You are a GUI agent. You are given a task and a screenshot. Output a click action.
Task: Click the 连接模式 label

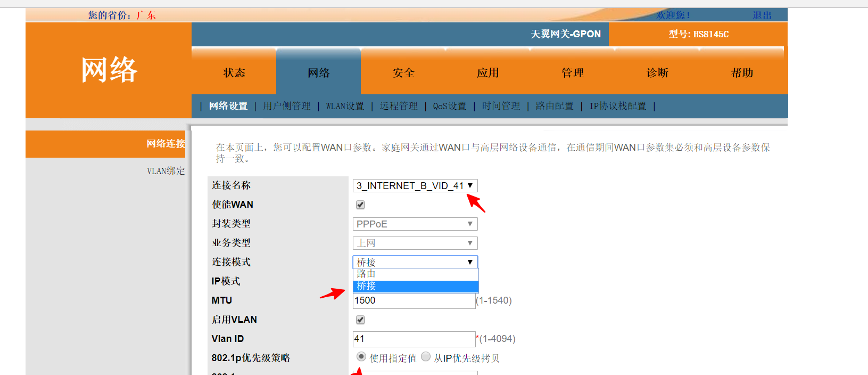(231, 262)
